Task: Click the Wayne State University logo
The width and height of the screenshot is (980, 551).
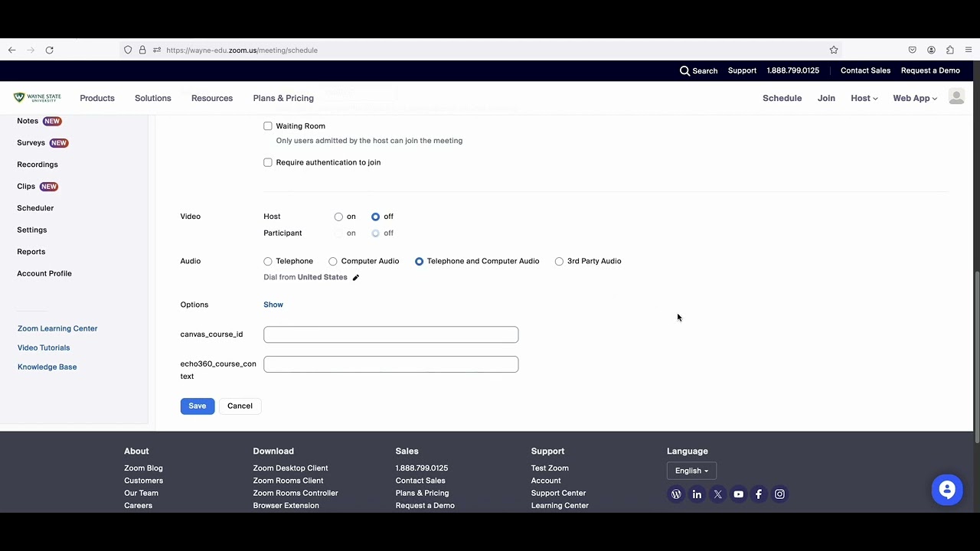Action: click(x=37, y=98)
